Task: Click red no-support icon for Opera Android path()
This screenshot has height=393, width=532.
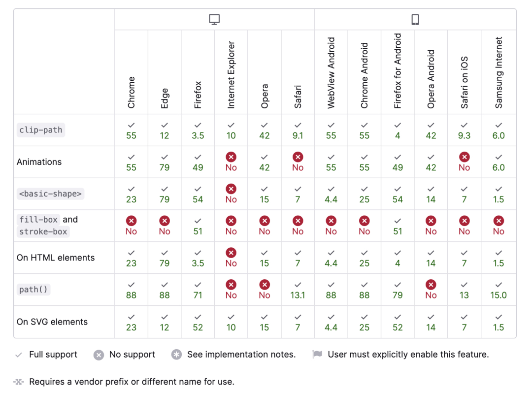Action: point(431,285)
